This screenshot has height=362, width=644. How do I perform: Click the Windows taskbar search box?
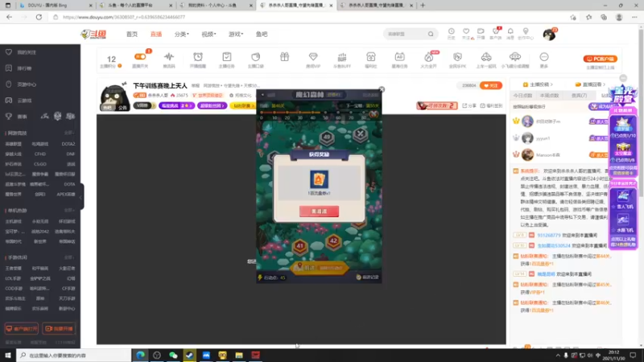(74, 355)
